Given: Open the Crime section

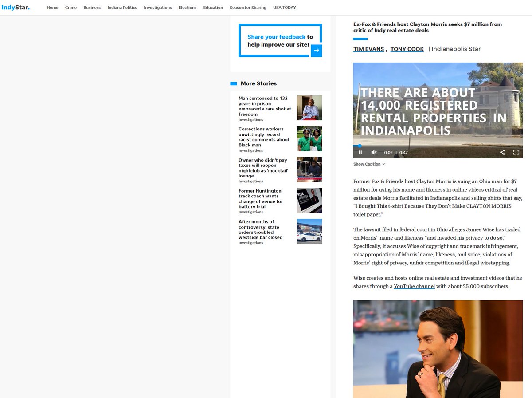Looking at the screenshot, I should click(71, 8).
